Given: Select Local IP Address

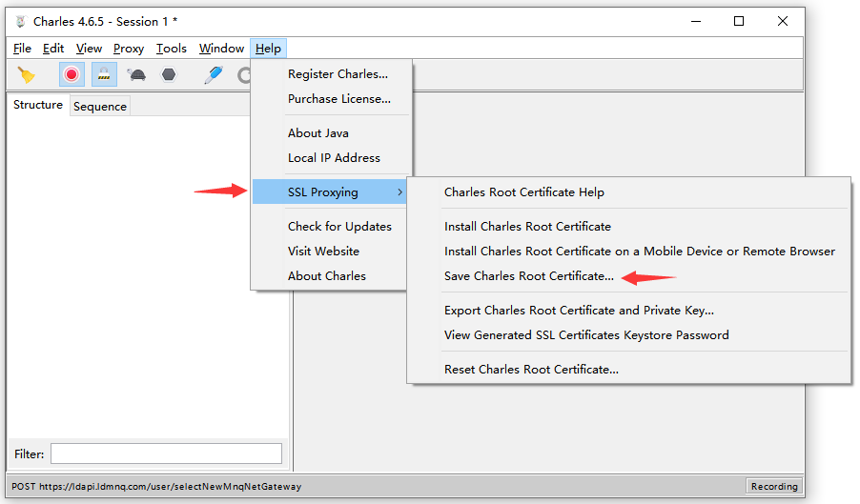Looking at the screenshot, I should [334, 158].
